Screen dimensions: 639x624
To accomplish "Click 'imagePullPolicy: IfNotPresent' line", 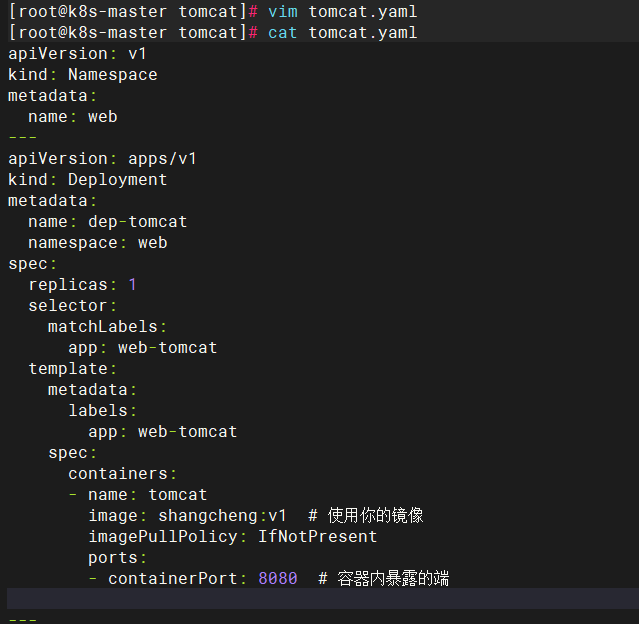I will [233, 537].
